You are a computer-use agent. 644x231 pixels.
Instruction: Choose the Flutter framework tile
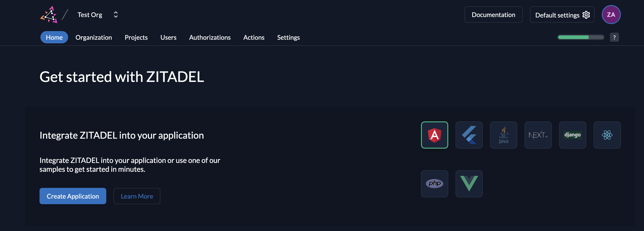tap(469, 135)
